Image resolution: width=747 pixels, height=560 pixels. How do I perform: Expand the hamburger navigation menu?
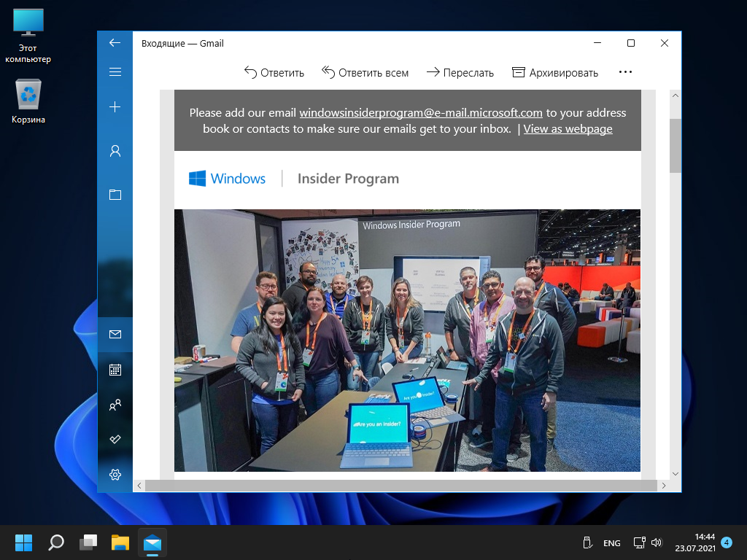coord(115,72)
